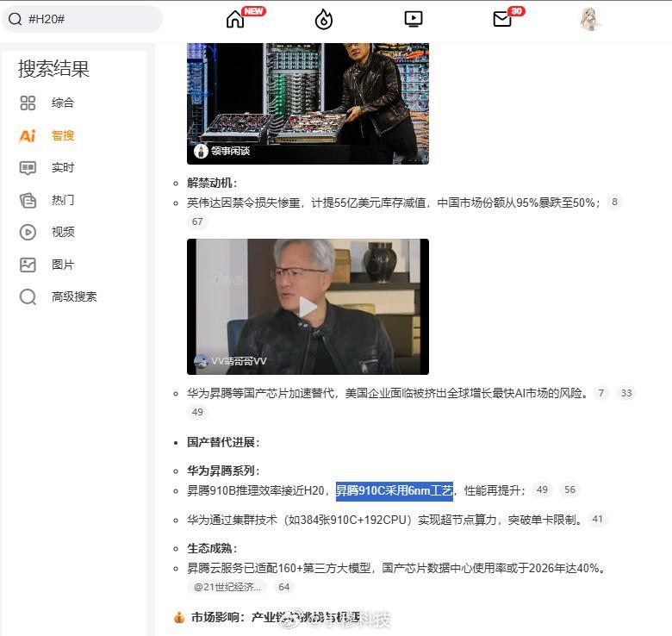
Task: Open citation reference 8
Action: click(x=614, y=202)
